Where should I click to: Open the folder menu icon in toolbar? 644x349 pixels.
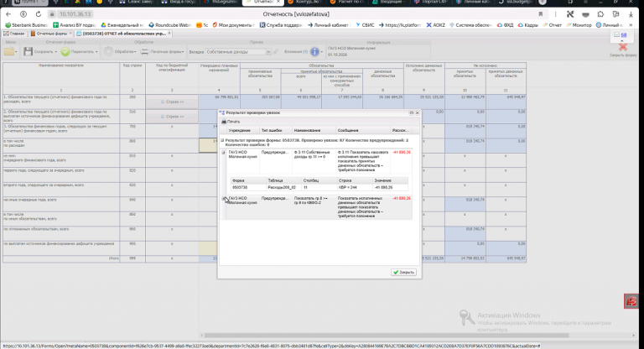(x=9, y=51)
